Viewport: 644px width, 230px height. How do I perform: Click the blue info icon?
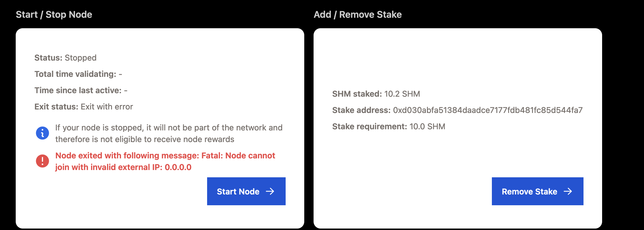(x=42, y=133)
